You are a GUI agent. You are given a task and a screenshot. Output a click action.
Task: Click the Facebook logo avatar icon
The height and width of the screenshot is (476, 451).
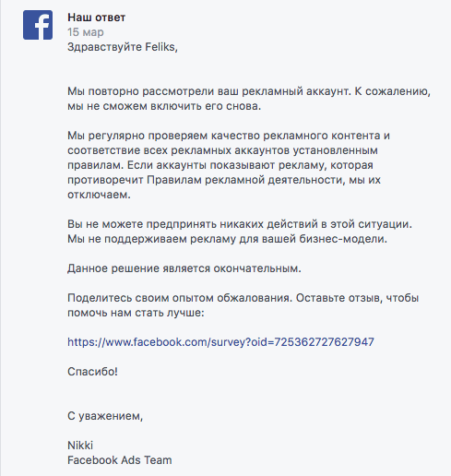point(38,25)
